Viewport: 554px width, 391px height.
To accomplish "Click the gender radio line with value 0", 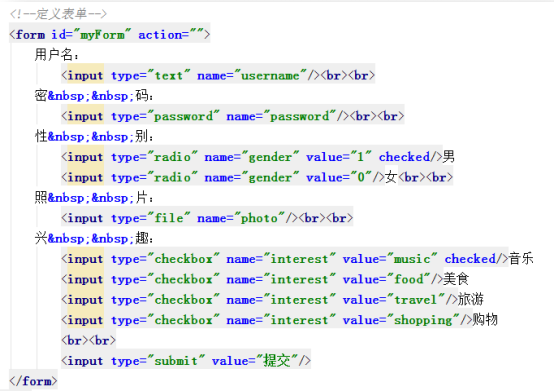I will tap(257, 177).
